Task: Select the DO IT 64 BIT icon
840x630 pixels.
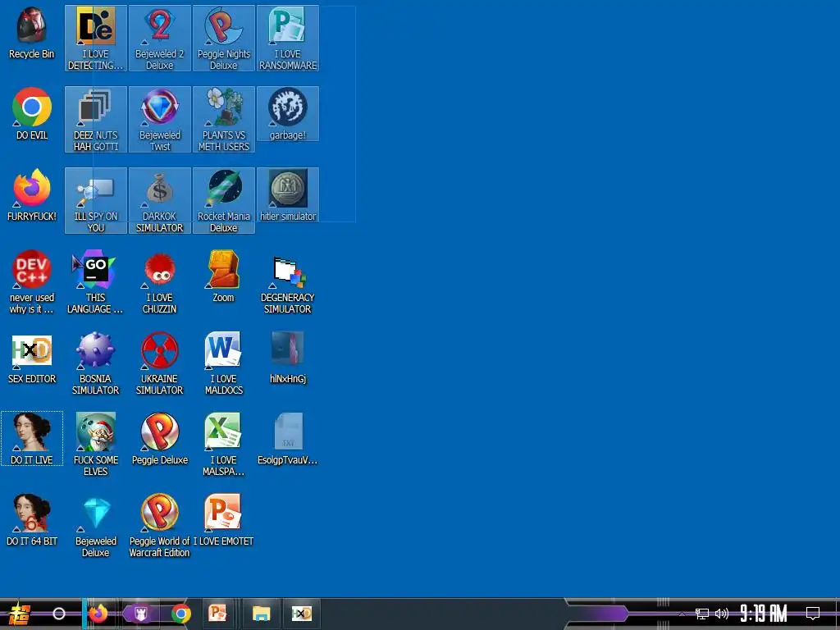Action: coord(32,519)
